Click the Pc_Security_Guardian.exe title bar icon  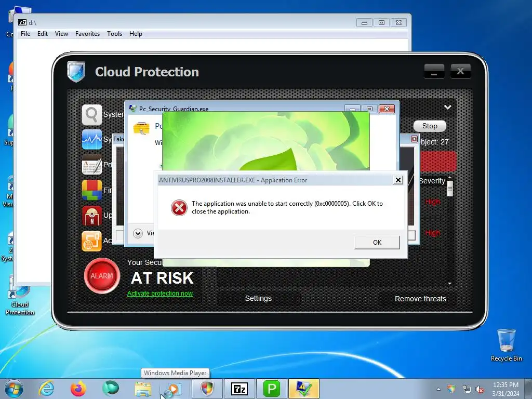(132, 109)
